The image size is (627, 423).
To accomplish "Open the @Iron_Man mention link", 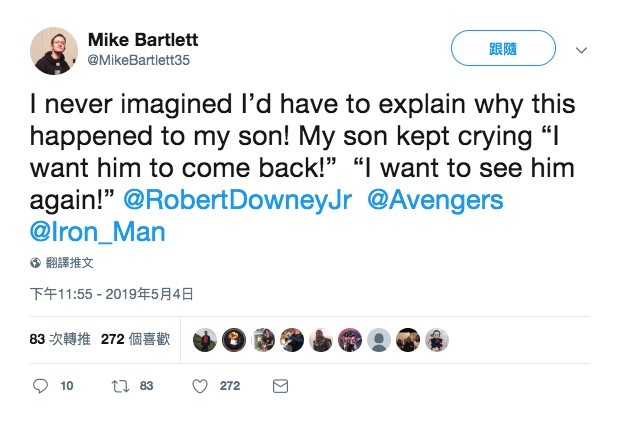I will pos(98,232).
